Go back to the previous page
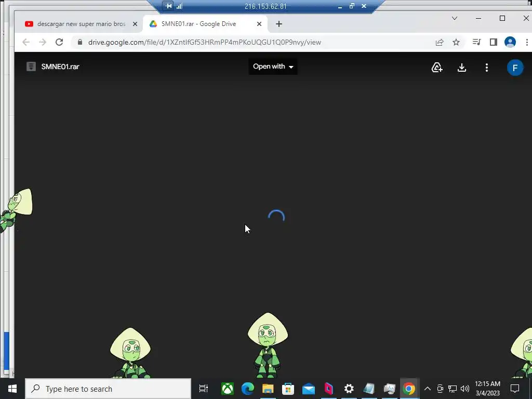The image size is (532, 399). click(x=26, y=42)
